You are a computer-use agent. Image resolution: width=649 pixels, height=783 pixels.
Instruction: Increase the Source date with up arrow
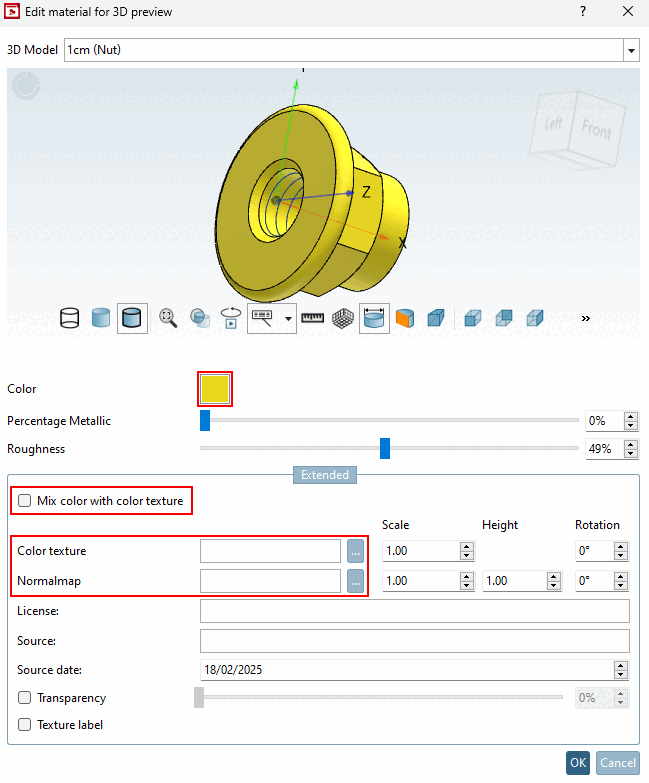621,665
